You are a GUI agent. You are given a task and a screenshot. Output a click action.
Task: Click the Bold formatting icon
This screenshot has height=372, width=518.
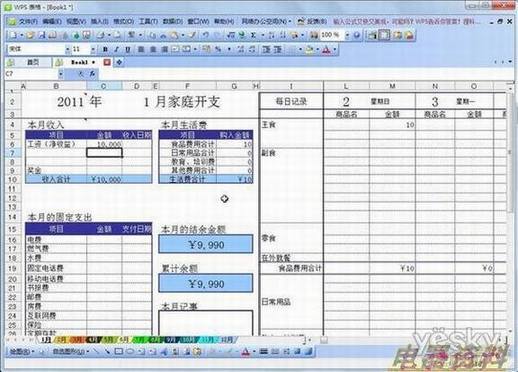[x=105, y=50]
